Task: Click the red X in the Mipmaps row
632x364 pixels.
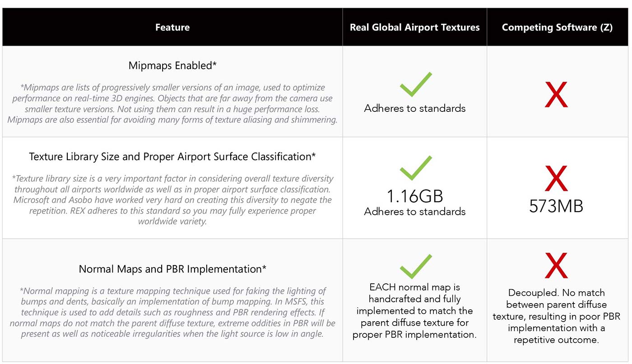Action: [x=556, y=95]
